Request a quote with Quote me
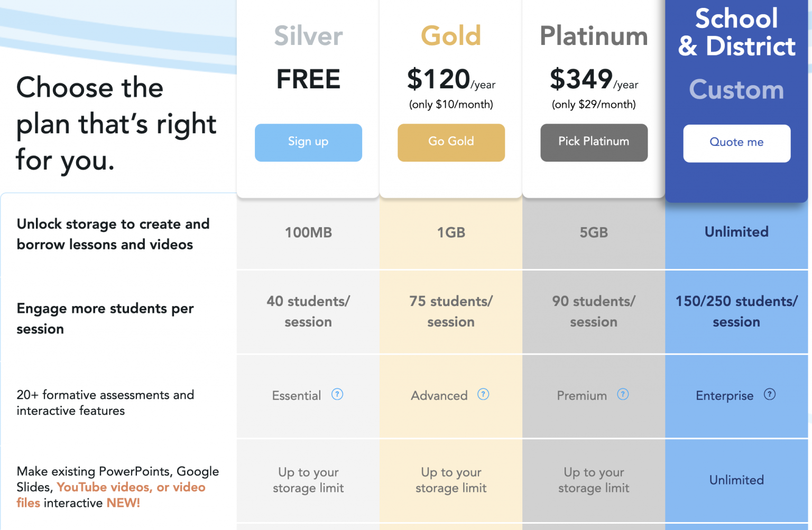 (x=736, y=143)
